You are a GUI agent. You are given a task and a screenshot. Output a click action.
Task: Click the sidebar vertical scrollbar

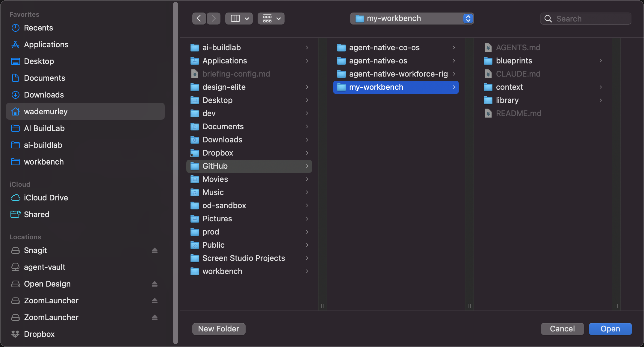176,173
